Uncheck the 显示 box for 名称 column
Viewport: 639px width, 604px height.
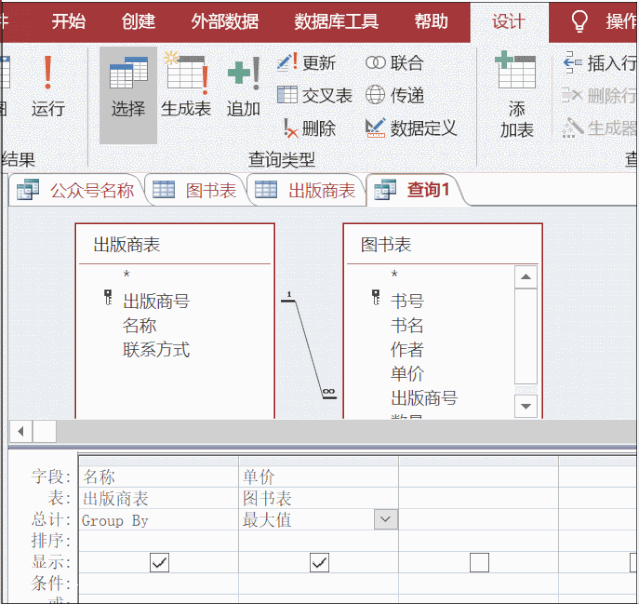pyautogui.click(x=159, y=563)
